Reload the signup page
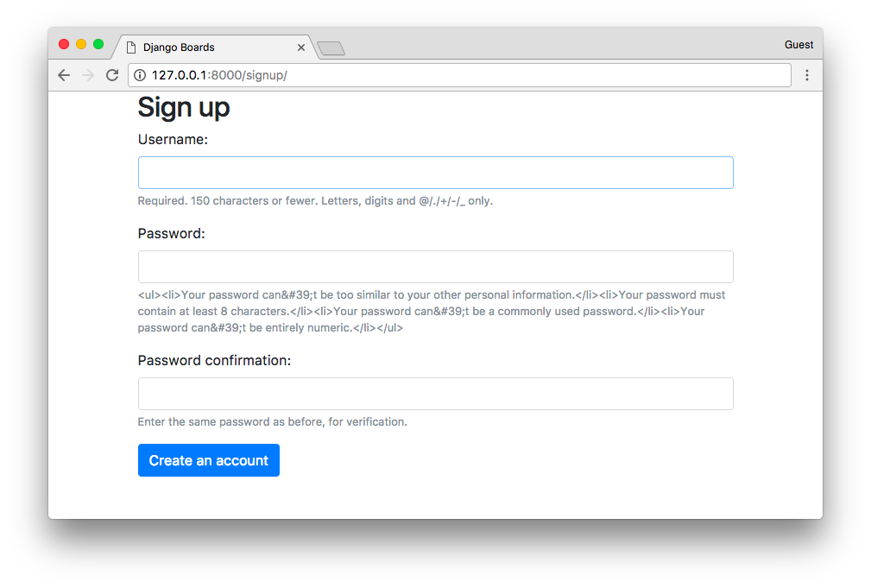 (x=112, y=75)
